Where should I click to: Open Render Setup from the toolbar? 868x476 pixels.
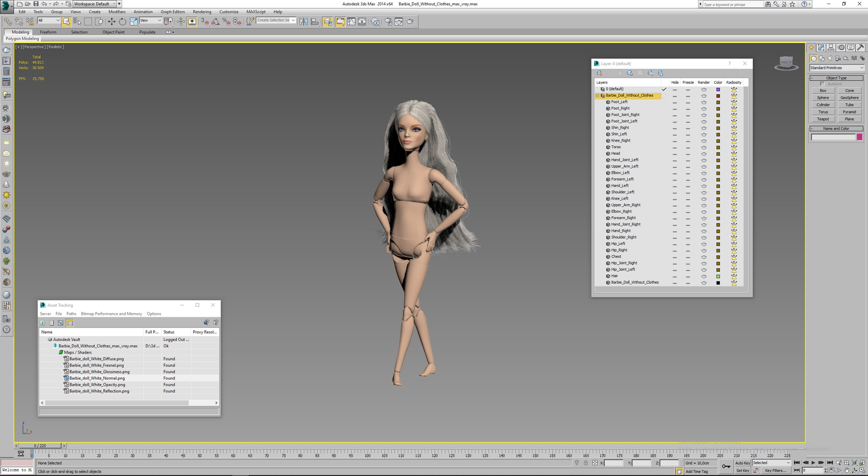pos(388,21)
